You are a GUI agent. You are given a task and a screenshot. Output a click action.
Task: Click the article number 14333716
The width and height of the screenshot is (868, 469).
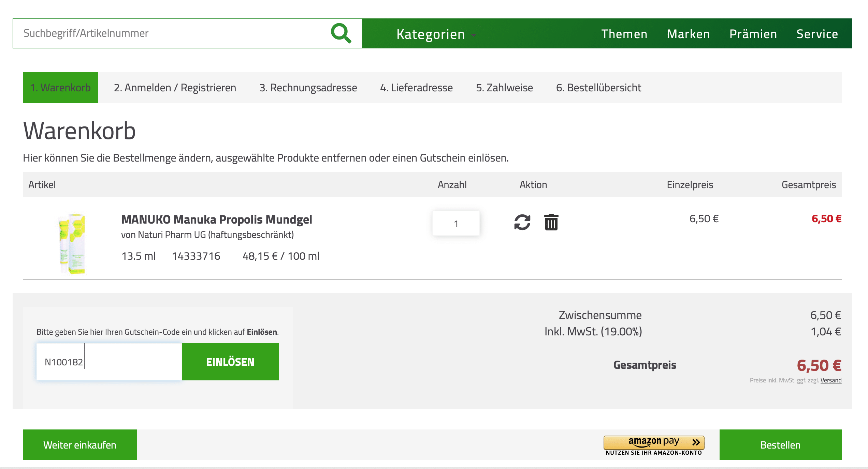coord(196,256)
